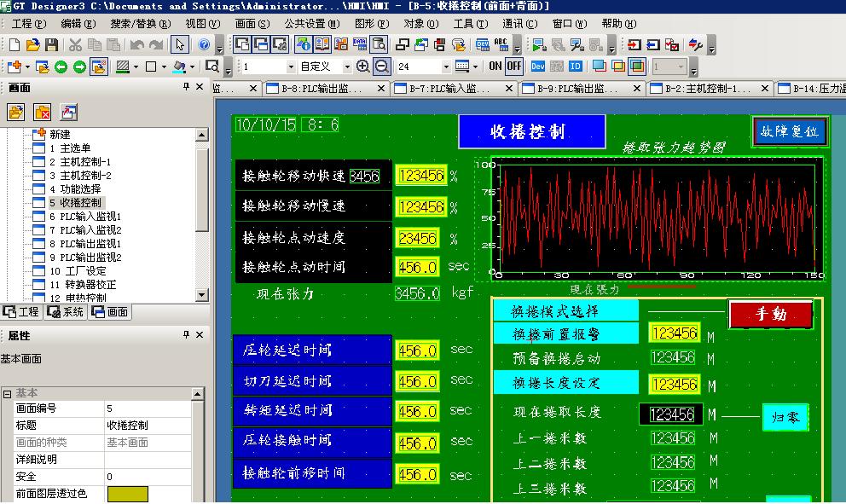Screen dimensions: 846x504
Task: Pin the 画面 panel with pushpin
Action: 187,88
